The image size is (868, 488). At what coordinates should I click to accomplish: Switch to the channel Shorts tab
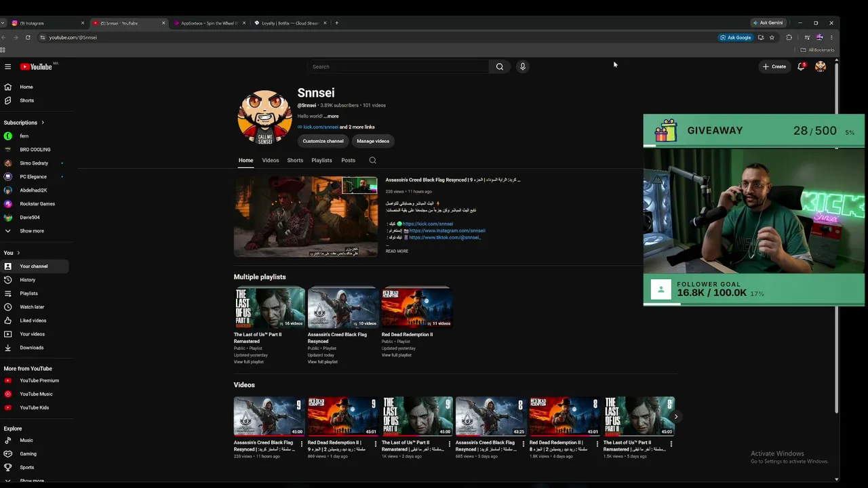[x=295, y=161]
